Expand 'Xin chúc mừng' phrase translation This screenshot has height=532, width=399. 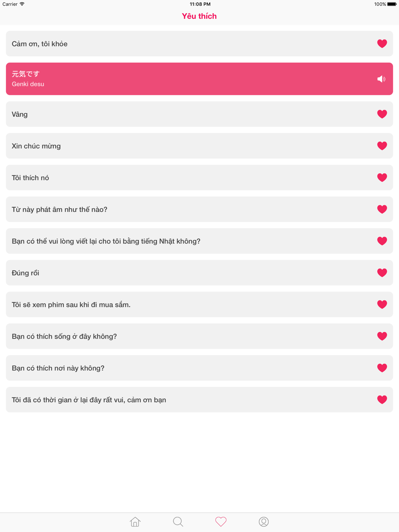coord(199,146)
